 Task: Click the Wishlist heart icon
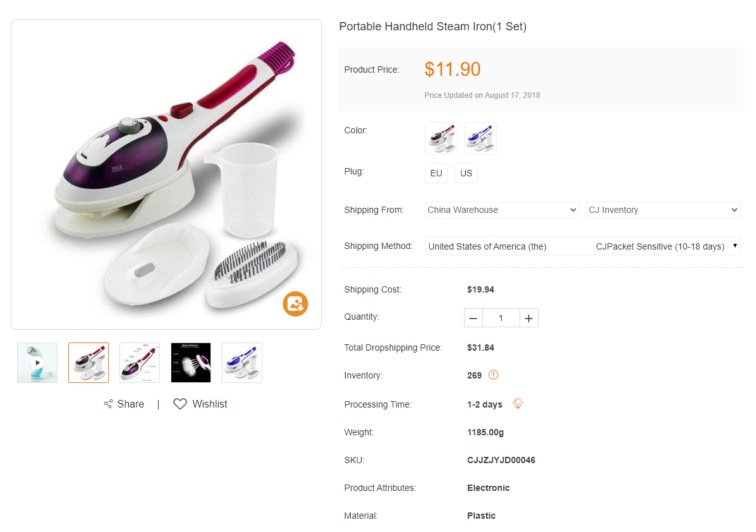click(180, 404)
